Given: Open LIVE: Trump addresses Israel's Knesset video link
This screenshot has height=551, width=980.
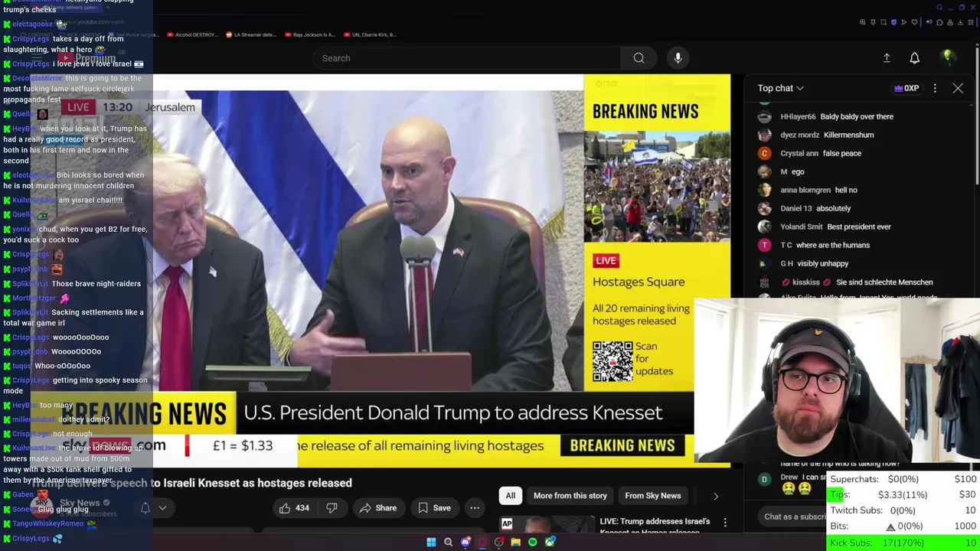Looking at the screenshot, I should point(655,526).
